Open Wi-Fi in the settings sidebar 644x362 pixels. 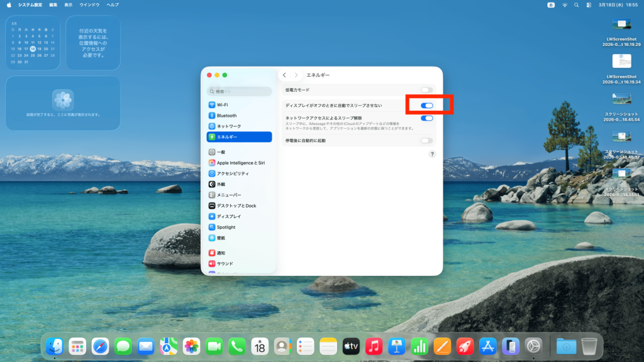pos(239,105)
